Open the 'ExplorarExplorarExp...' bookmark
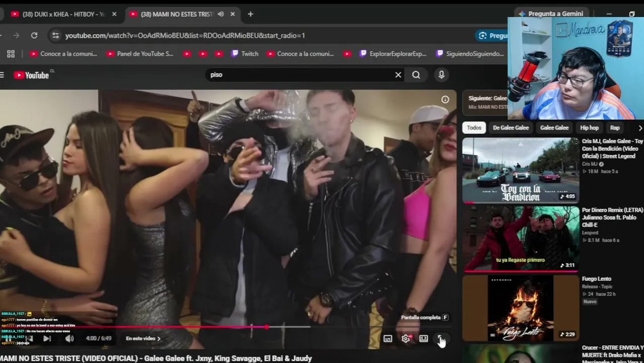 (393, 53)
